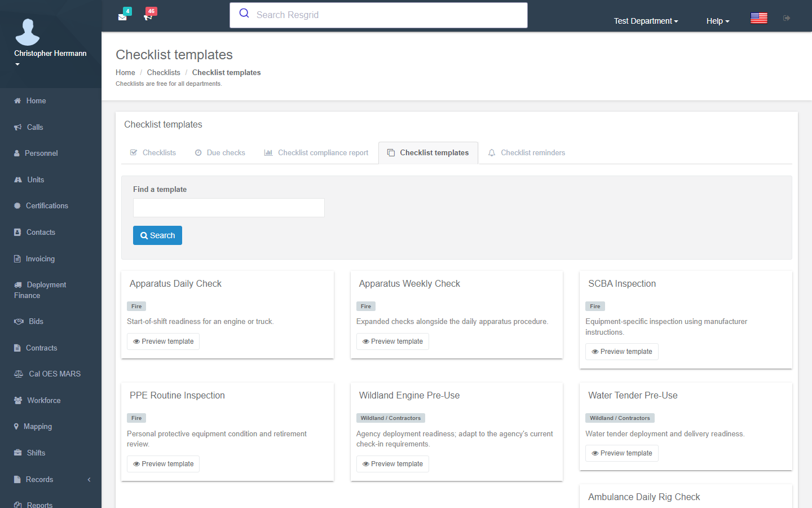Click the Cal OES MARS scales icon
Viewport: 812px width, 508px height.
coord(19,374)
